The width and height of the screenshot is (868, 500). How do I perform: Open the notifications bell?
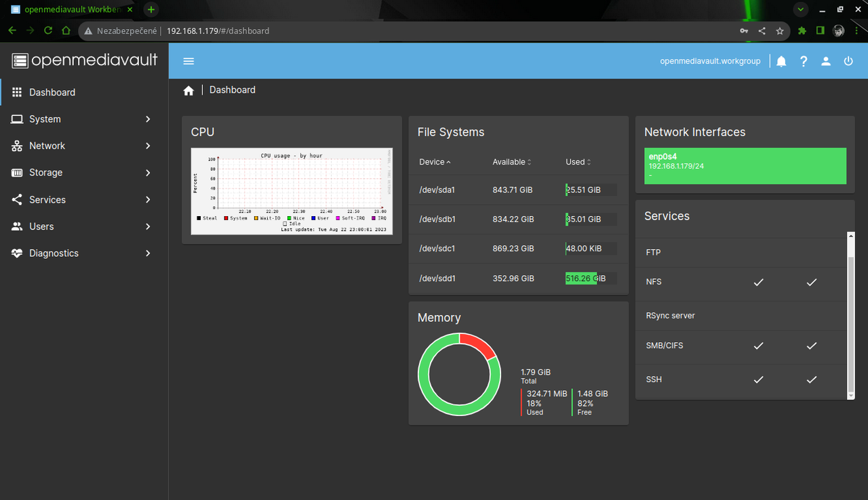pyautogui.click(x=781, y=61)
